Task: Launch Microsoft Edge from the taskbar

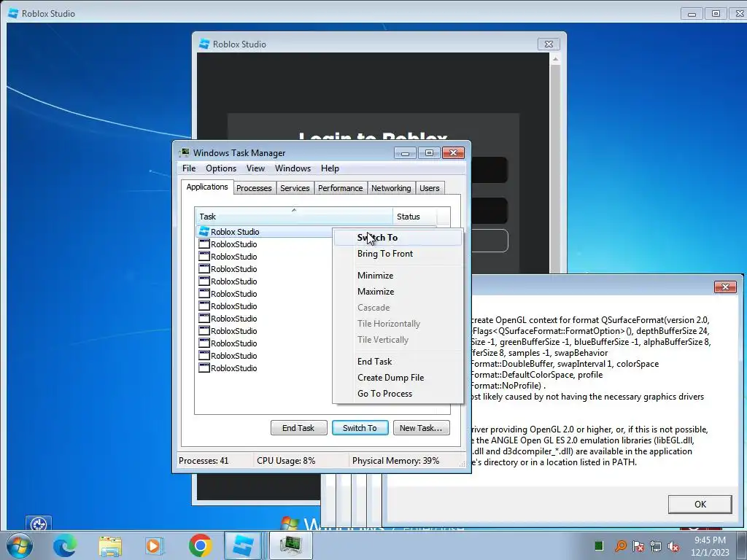Action: click(x=65, y=545)
